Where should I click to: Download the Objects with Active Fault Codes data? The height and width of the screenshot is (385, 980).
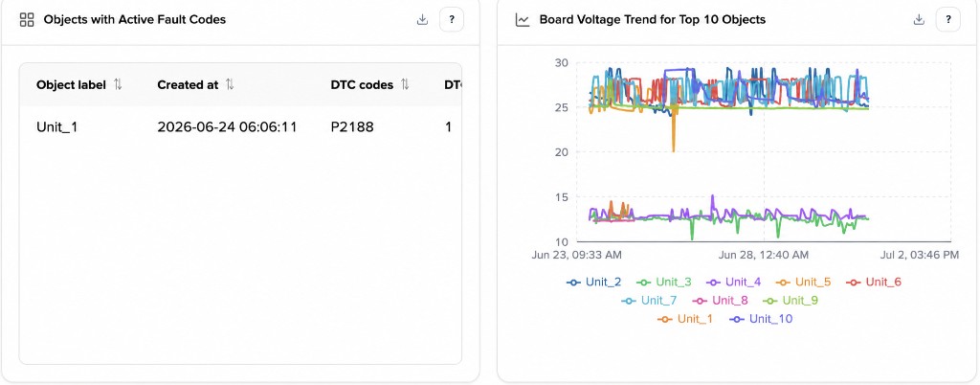click(x=422, y=19)
